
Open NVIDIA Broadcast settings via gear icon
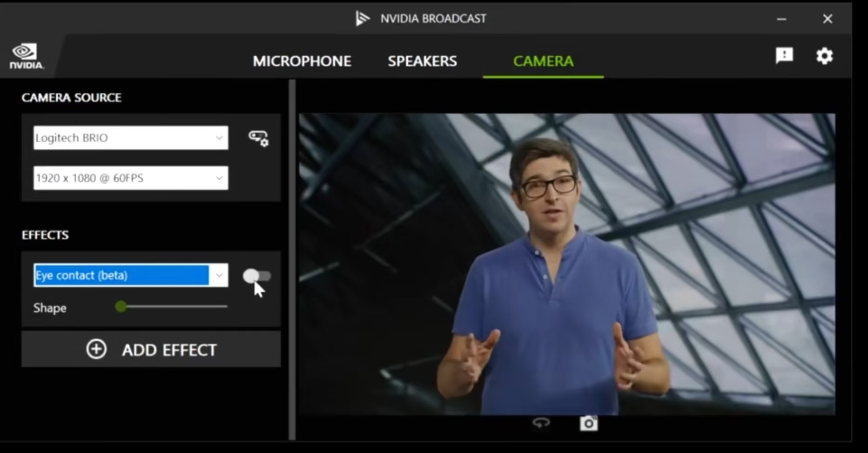[824, 56]
